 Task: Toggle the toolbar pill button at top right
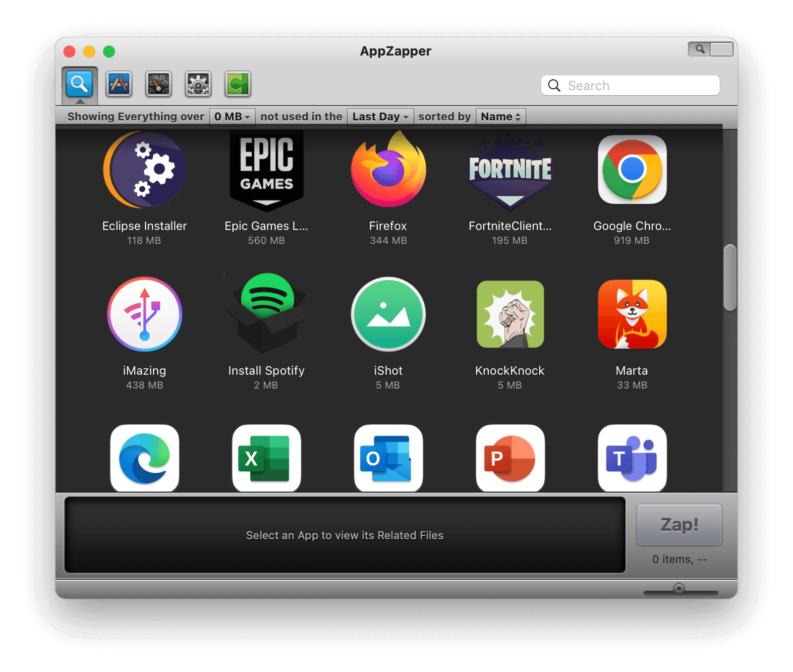click(x=711, y=49)
